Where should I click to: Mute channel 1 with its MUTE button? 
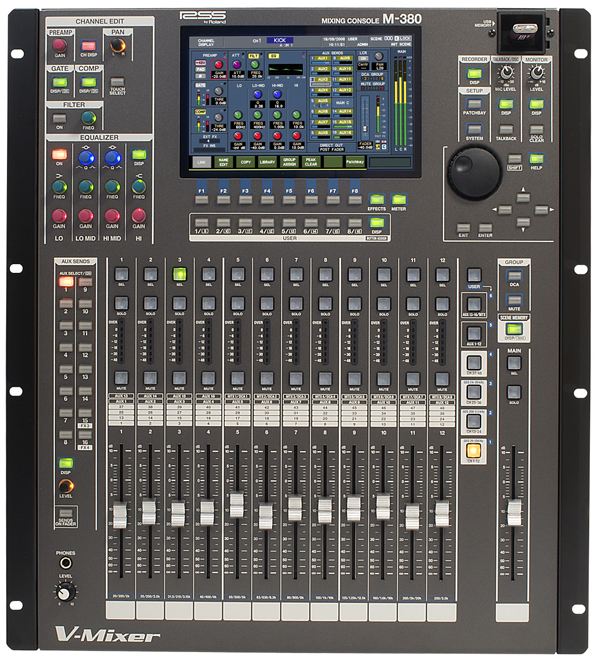121,378
